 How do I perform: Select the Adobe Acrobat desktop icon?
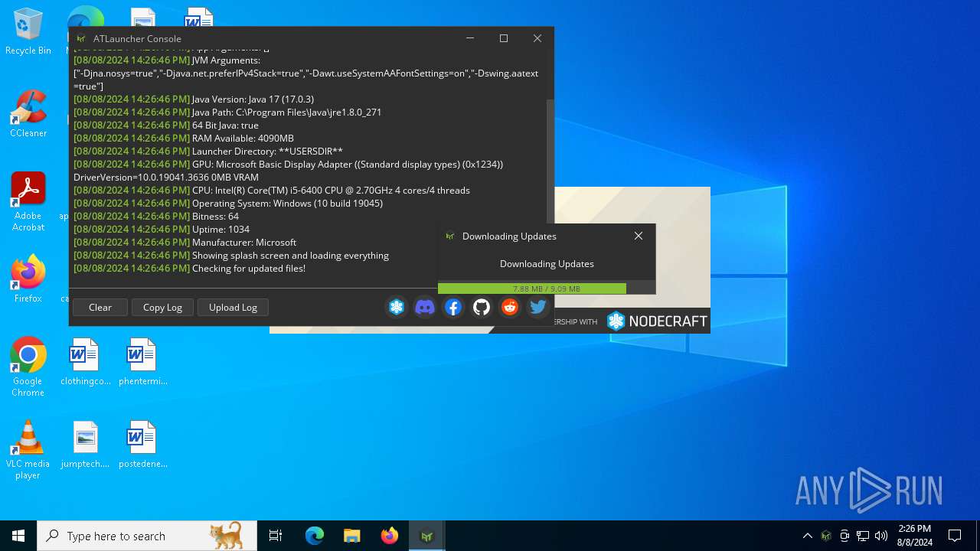click(x=28, y=202)
